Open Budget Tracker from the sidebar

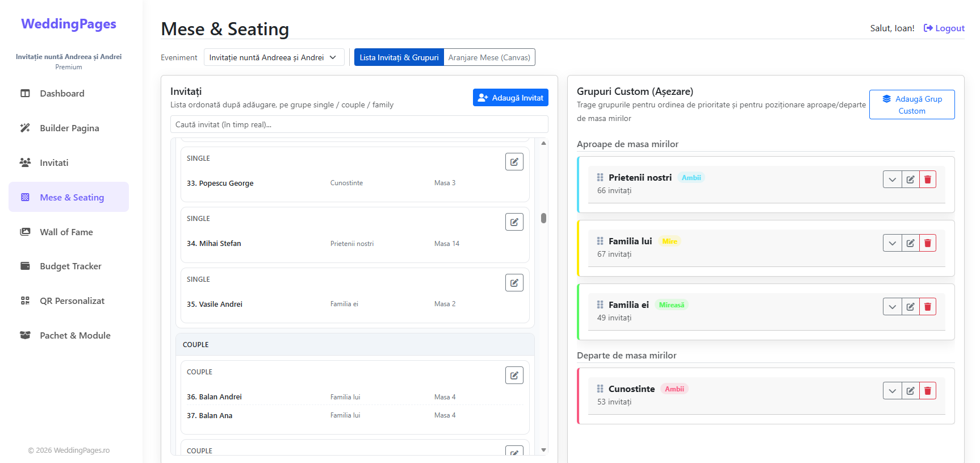(x=70, y=266)
